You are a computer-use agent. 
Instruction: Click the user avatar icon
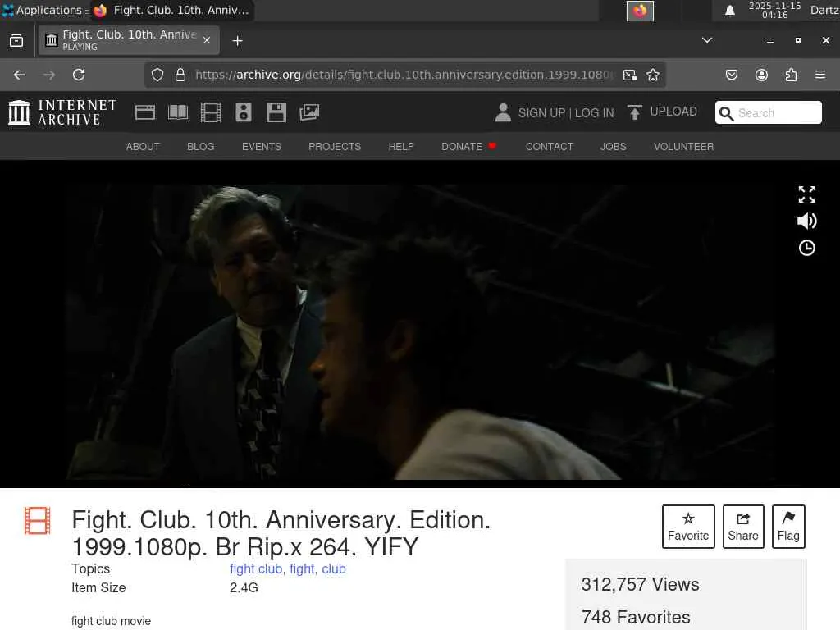pos(503,112)
